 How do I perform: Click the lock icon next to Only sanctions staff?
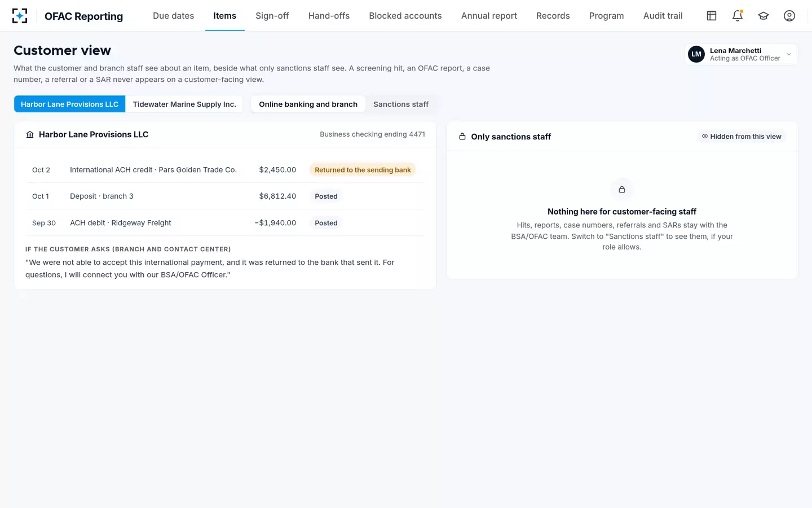click(x=462, y=137)
